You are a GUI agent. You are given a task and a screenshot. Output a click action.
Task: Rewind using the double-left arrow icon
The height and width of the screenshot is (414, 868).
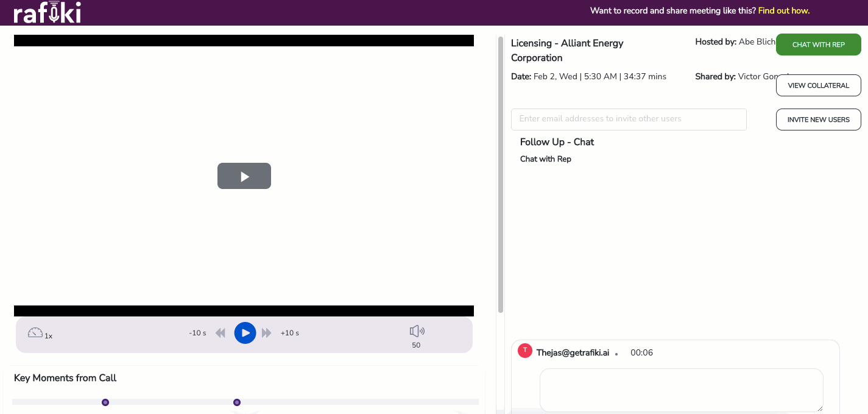221,333
